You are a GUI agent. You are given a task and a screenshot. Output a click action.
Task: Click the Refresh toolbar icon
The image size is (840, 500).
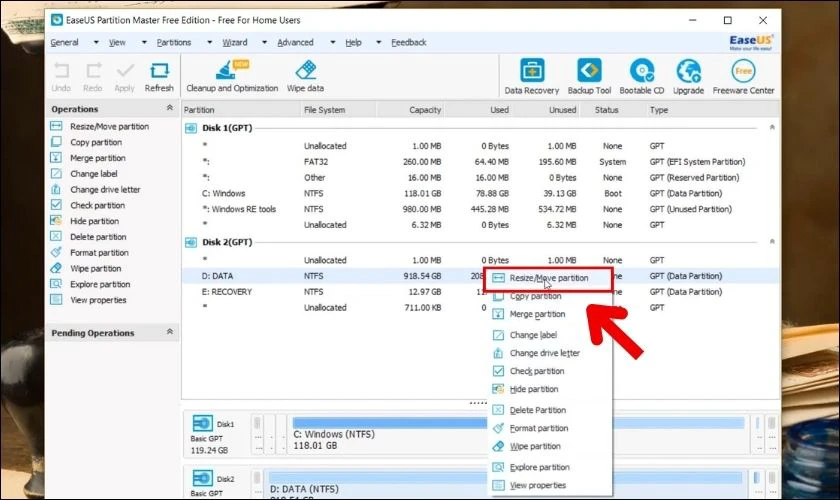click(159, 77)
